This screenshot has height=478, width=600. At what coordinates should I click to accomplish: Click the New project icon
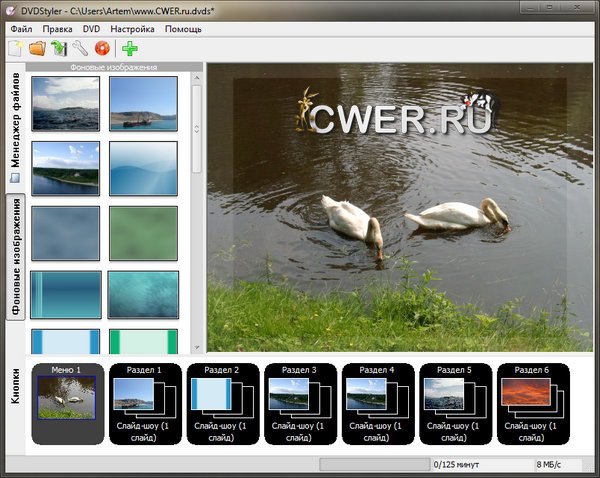pyautogui.click(x=15, y=48)
